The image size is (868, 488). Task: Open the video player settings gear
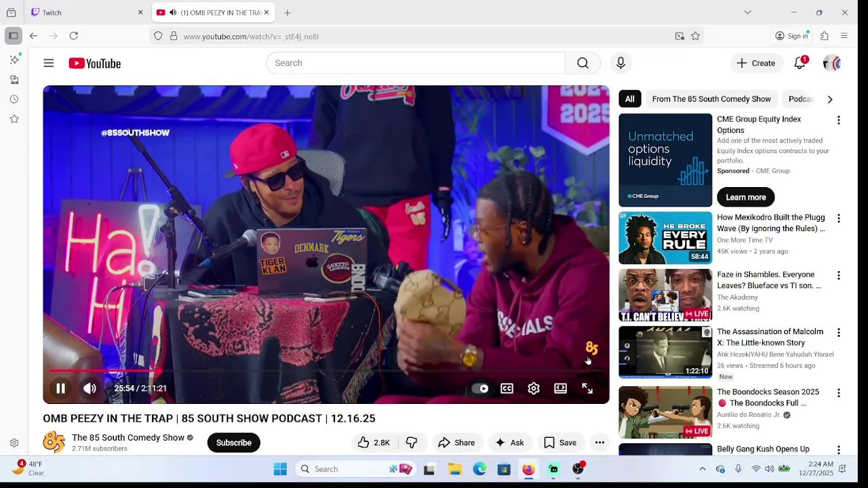pyautogui.click(x=534, y=388)
